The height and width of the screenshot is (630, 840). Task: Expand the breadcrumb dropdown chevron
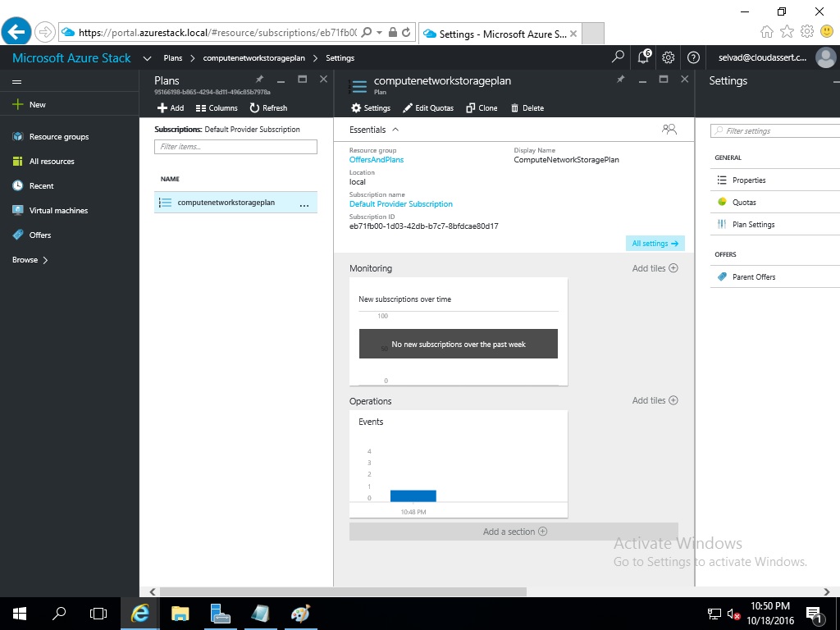tap(148, 58)
